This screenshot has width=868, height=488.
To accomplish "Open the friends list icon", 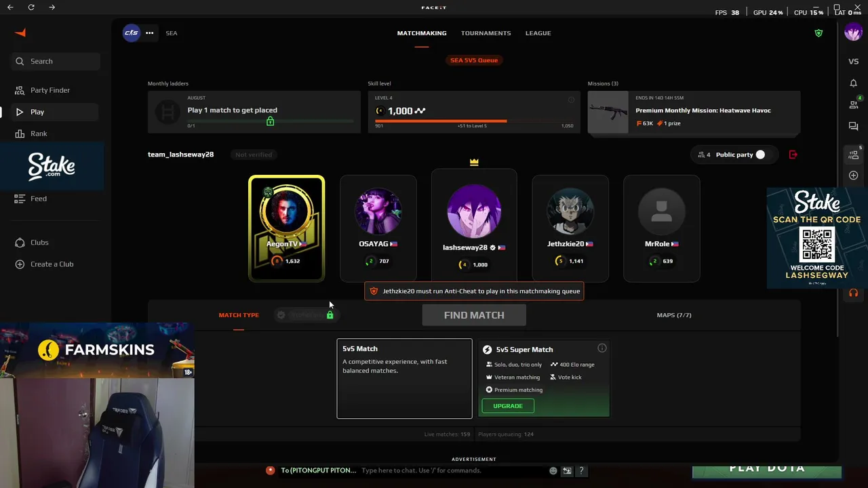I will [x=853, y=104].
